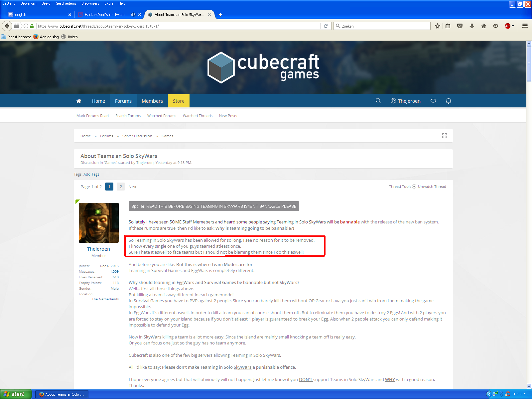Open TheJeroen's avatar image
This screenshot has height=399, width=532.
pos(99,223)
